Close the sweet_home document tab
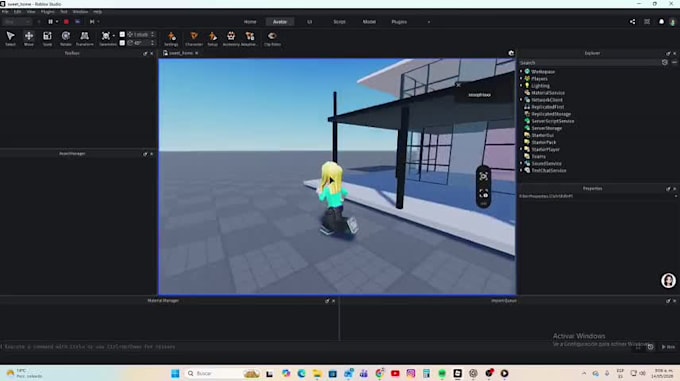This screenshot has height=381, width=680. click(x=197, y=53)
